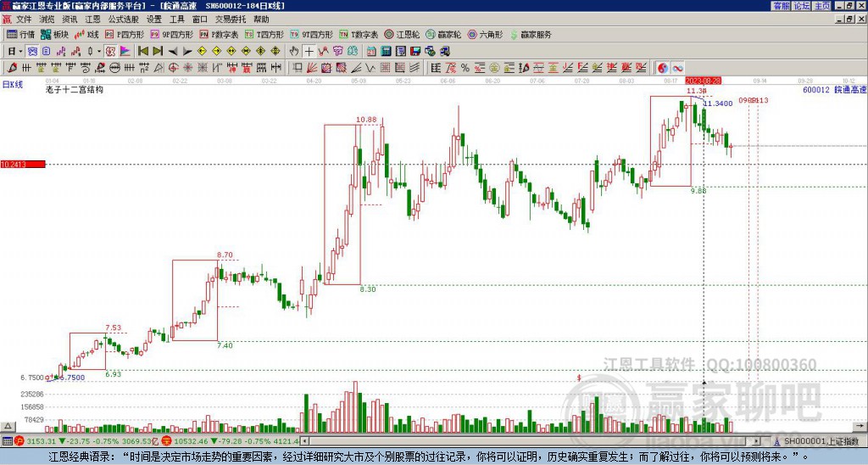Open the 交易委托 menu

click(231, 20)
